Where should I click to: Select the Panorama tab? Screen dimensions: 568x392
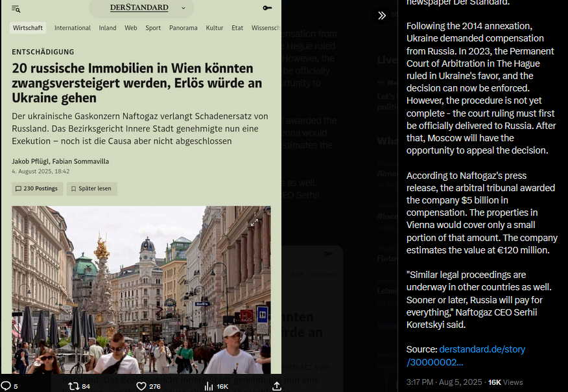[183, 28]
